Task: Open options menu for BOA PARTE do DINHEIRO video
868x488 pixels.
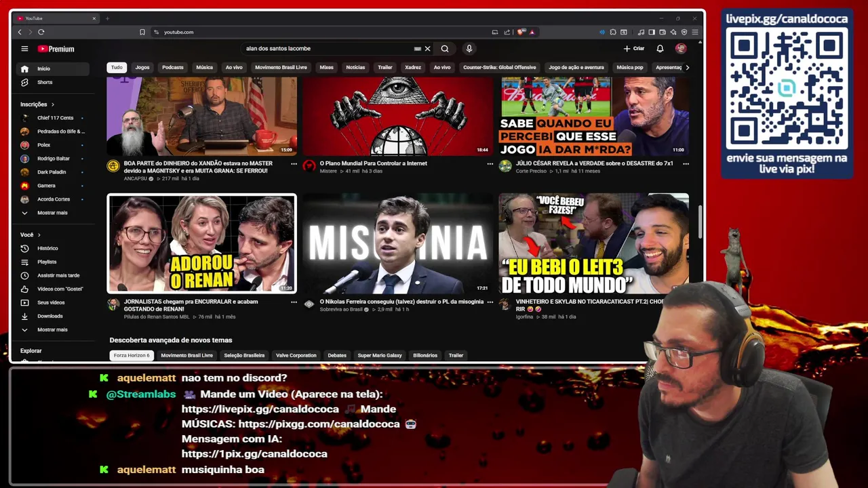Action: click(x=294, y=163)
